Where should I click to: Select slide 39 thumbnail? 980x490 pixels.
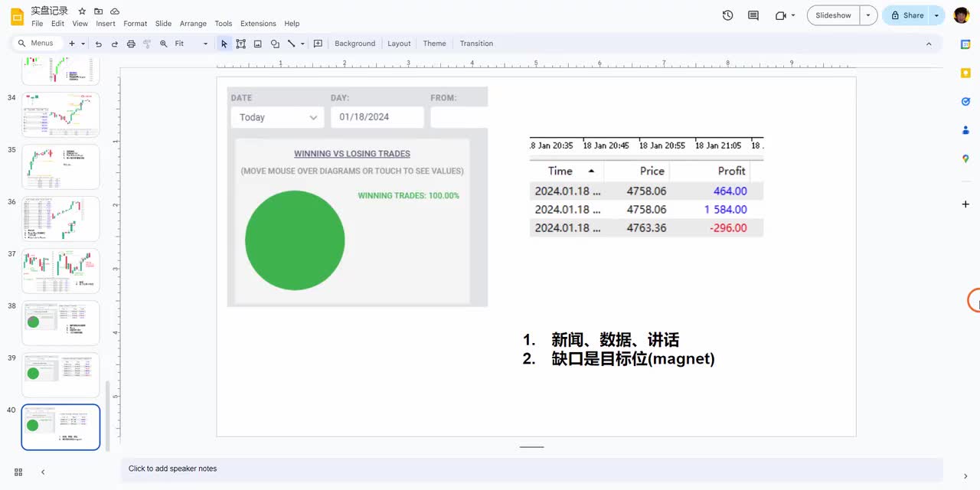[60, 375]
